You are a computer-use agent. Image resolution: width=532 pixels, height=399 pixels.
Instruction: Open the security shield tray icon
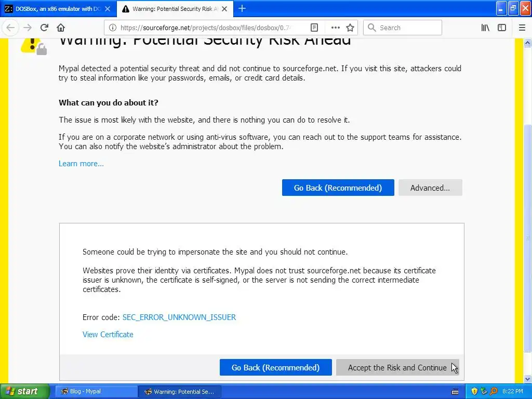point(474,392)
